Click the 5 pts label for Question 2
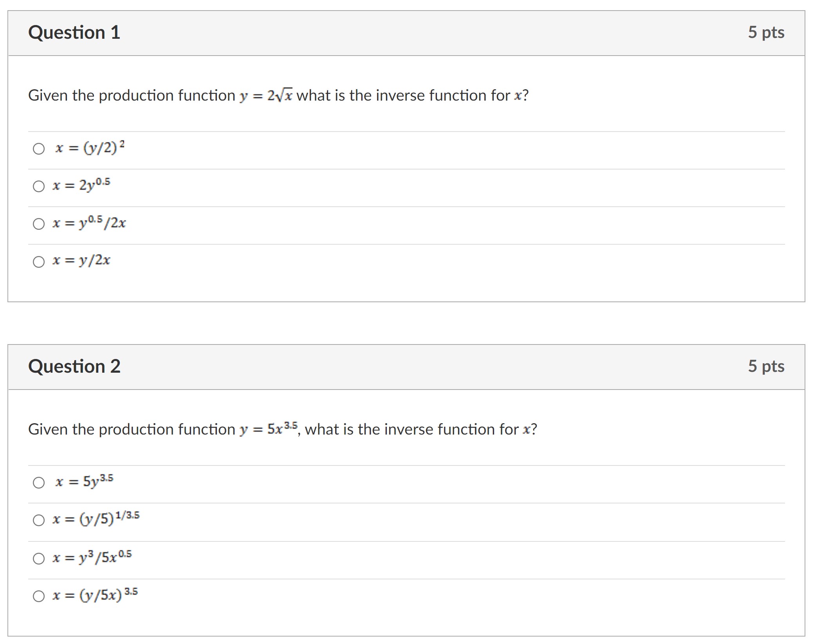 766,367
